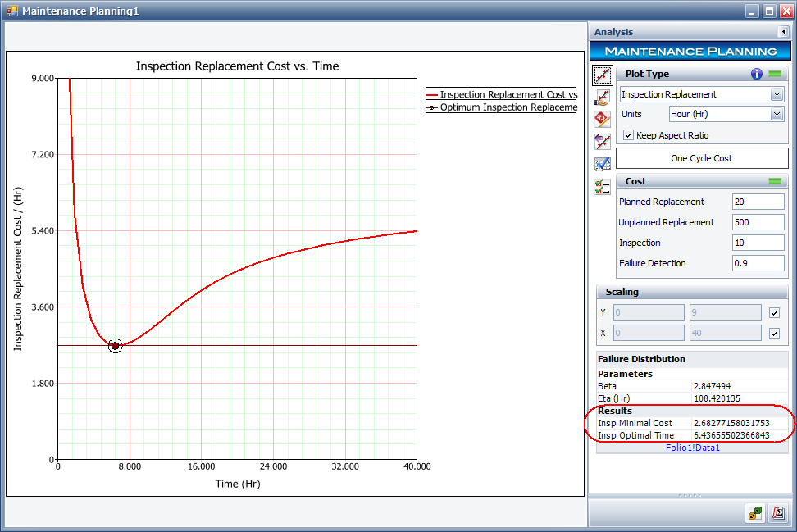The image size is (797, 532).
Task: Click the sigma calculation icon at panel bottom
Action: 778,512
